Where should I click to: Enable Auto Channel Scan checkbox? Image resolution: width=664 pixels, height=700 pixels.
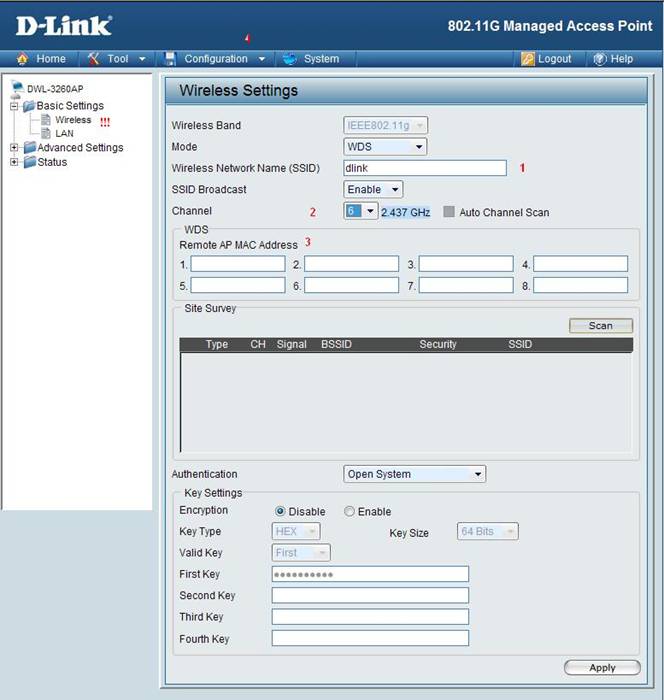[449, 212]
